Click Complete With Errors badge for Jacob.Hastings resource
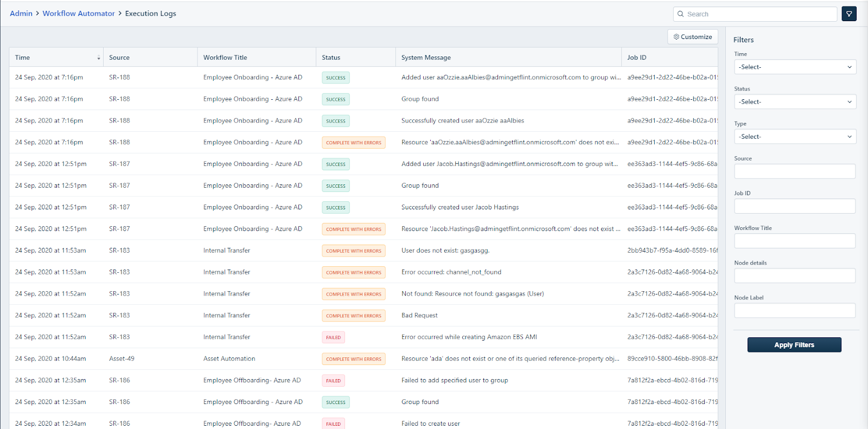868x429 pixels. tap(354, 229)
